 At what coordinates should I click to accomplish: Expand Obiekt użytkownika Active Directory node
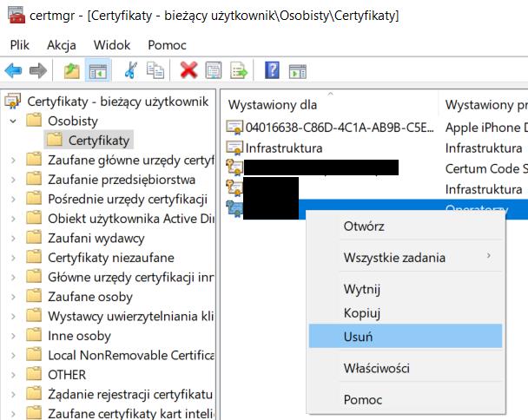pyautogui.click(x=13, y=219)
